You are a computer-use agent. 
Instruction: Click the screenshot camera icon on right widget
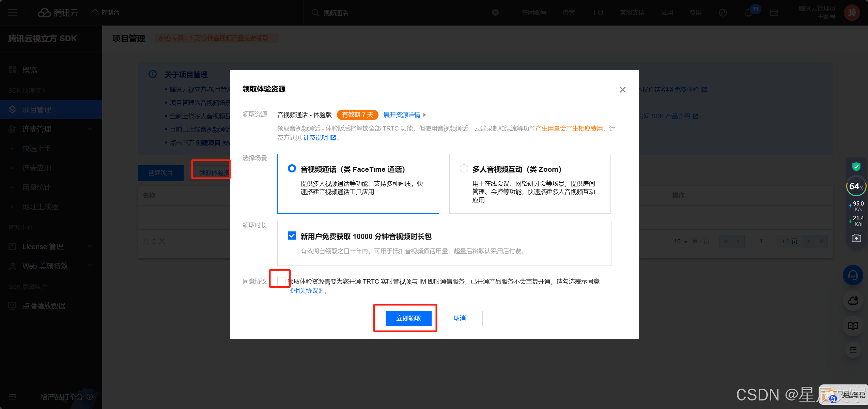[x=856, y=238]
